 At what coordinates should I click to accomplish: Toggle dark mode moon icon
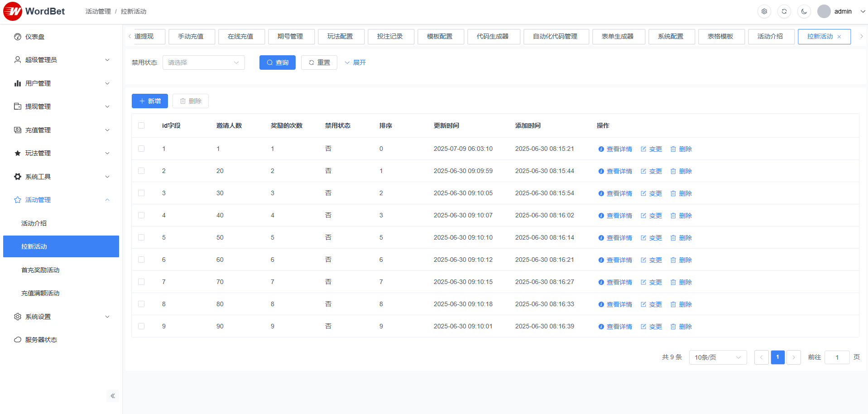804,11
